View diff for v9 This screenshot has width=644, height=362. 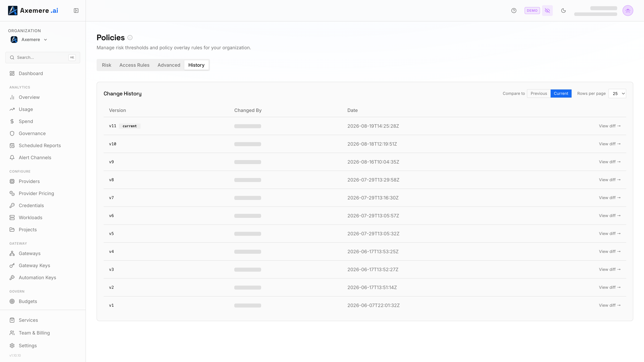pyautogui.click(x=609, y=162)
